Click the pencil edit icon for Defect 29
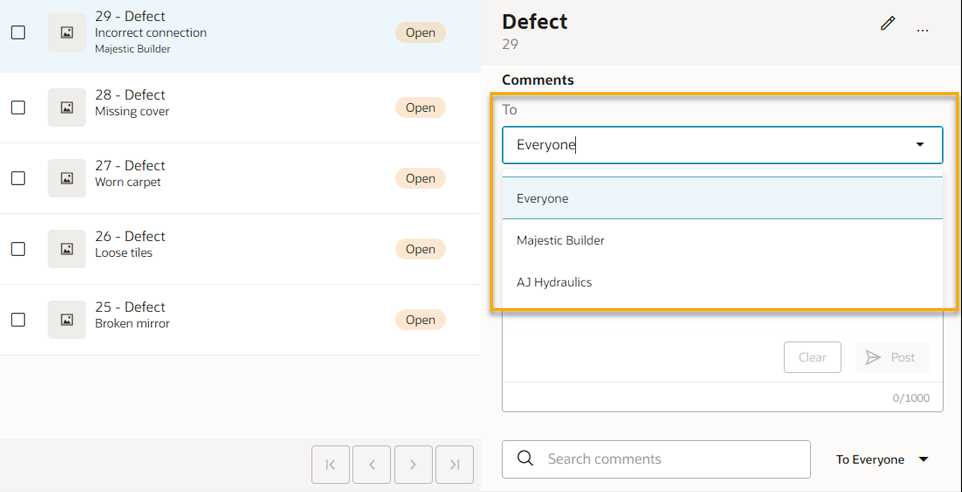The image size is (962, 492). [x=887, y=23]
